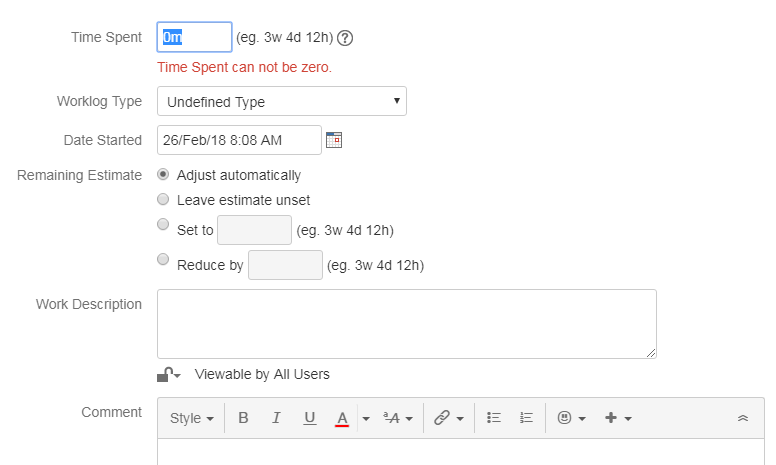Open the emoticon picker
This screenshot has width=776, height=465.
point(571,418)
